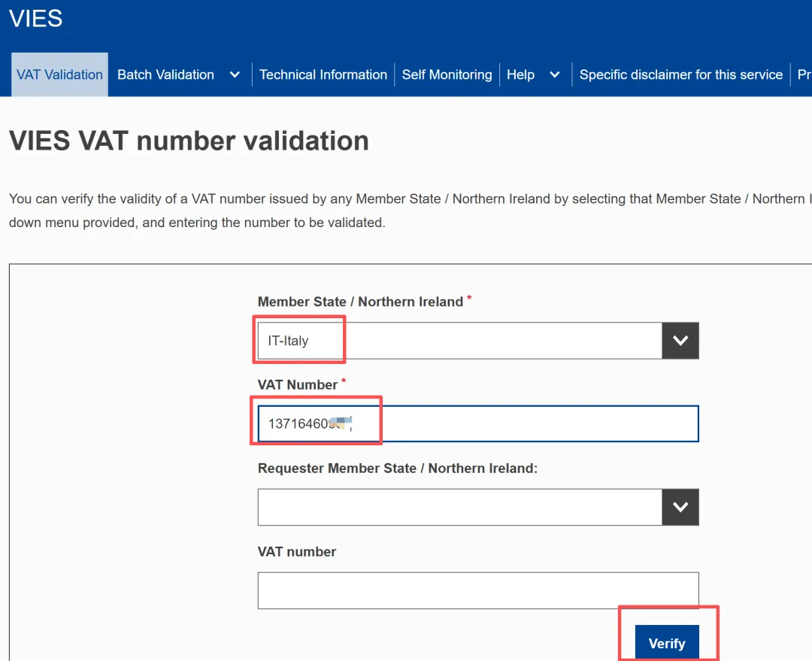Click the lowercase VAT number label

click(296, 551)
